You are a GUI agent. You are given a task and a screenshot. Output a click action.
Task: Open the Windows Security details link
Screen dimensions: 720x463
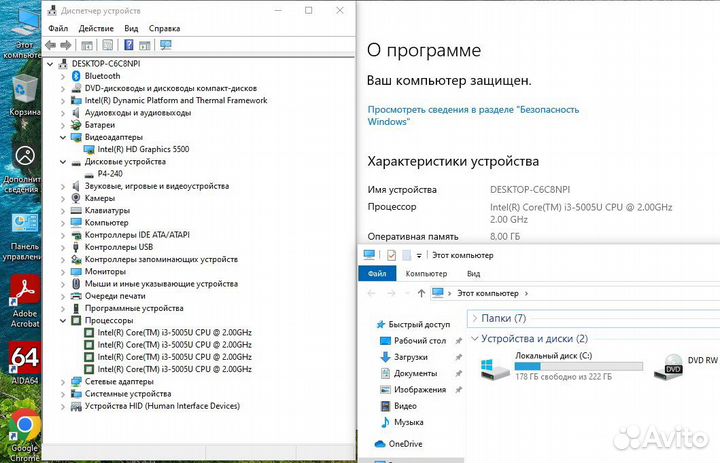click(473, 116)
